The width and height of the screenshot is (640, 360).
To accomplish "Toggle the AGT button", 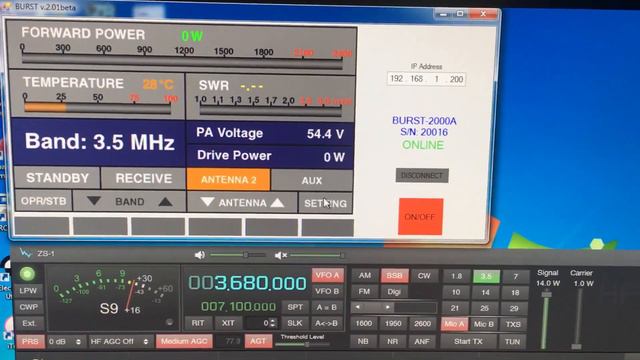I will pyautogui.click(x=258, y=341).
